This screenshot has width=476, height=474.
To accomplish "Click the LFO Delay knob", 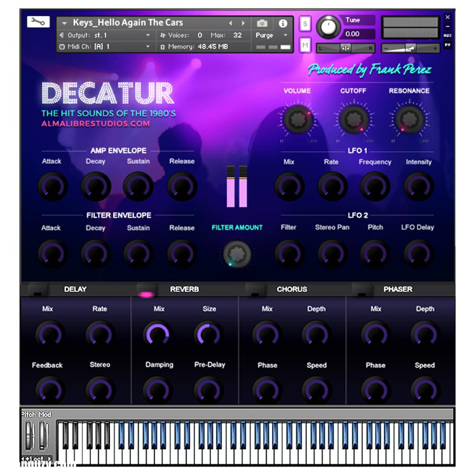I will 419,254.
